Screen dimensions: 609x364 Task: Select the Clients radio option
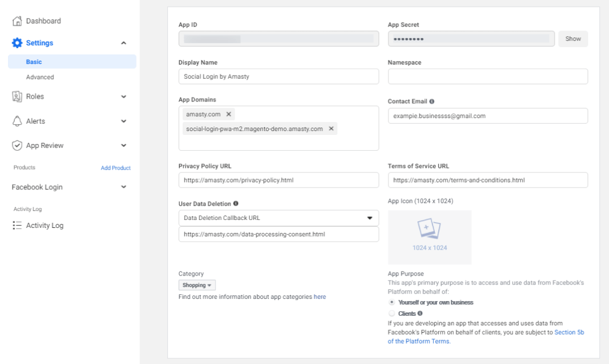tap(392, 314)
